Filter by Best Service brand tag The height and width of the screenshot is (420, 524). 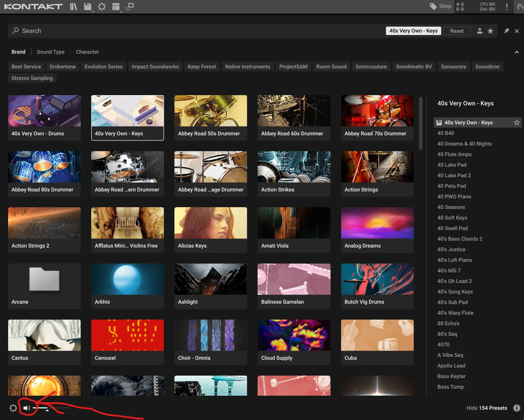click(26, 67)
